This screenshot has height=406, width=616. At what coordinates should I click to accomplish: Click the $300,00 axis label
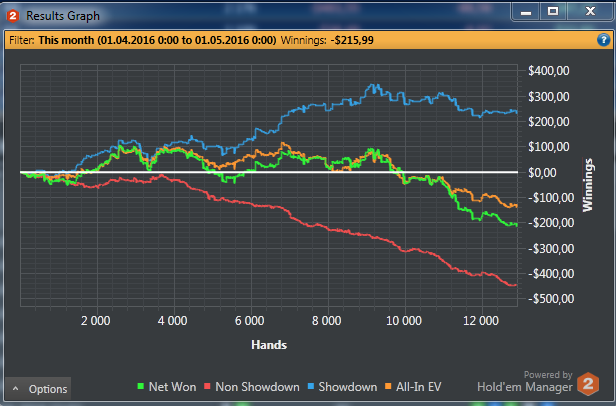tap(548, 96)
